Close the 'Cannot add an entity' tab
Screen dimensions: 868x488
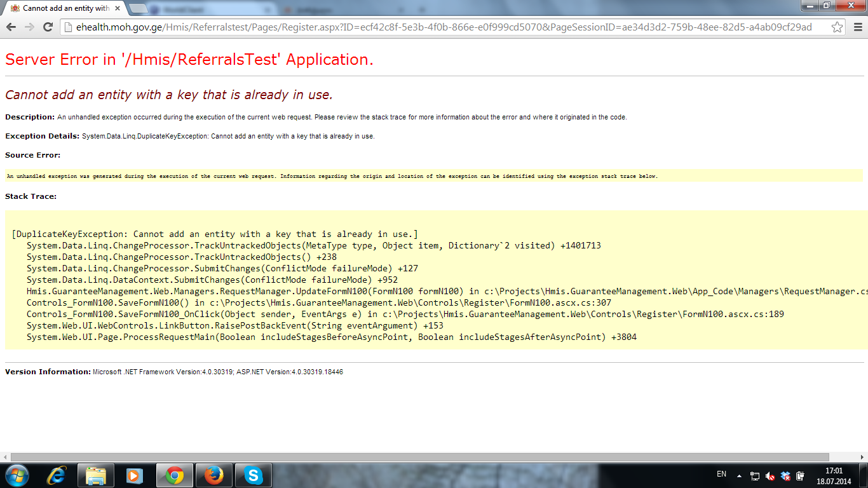119,8
